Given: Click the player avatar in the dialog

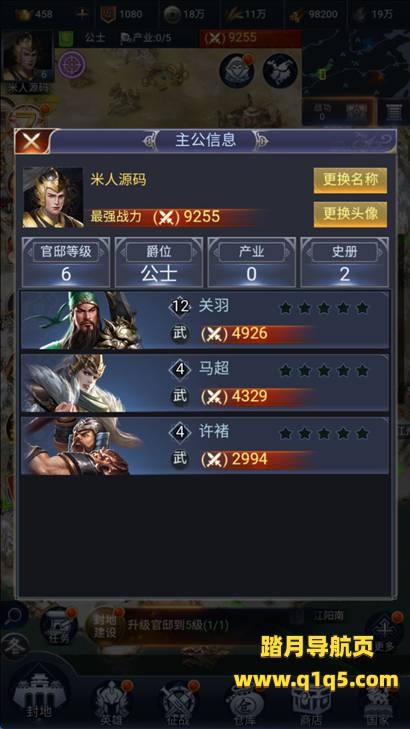Looking at the screenshot, I should click(x=53, y=198).
